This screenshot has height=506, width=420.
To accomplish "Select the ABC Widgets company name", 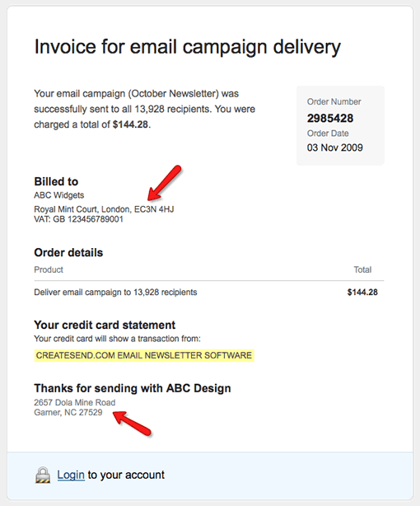I will (59, 195).
